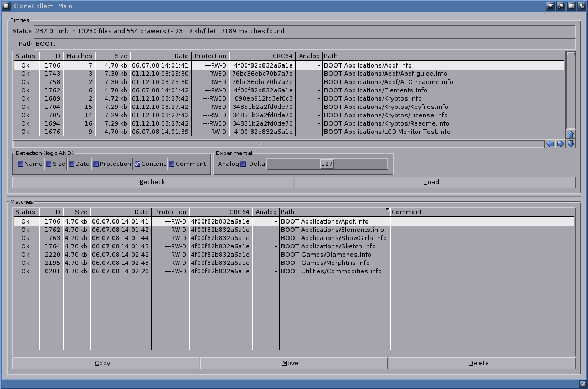588x389 pixels.
Task: Click the up arrow beside Entries list
Action: [571, 134]
